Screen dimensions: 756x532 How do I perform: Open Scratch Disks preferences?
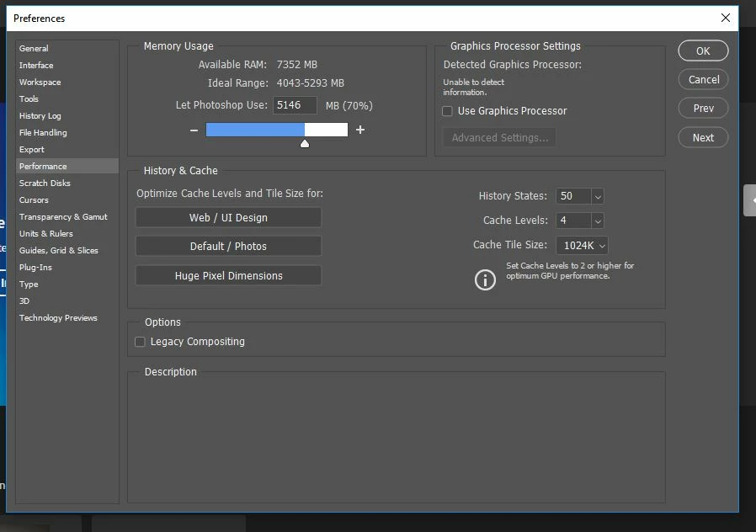[67, 184]
